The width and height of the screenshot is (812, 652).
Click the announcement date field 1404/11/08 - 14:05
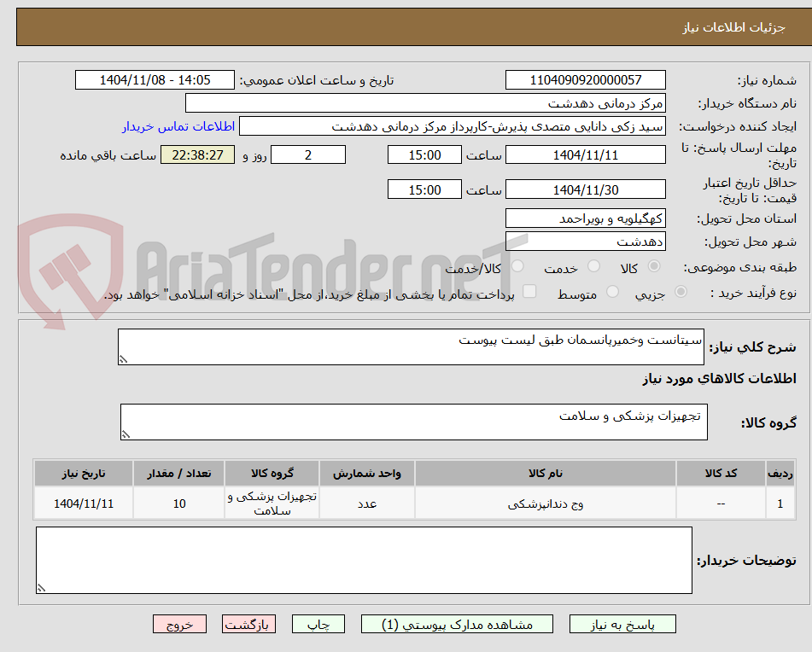155,80
